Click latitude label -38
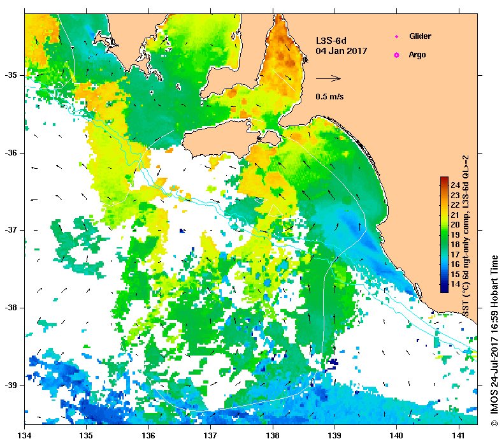 click(10, 308)
